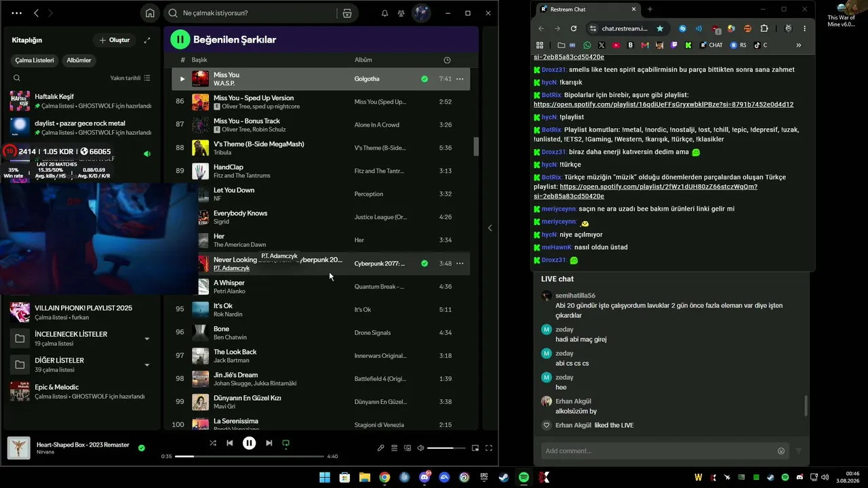Open the Golgotha album link
This screenshot has width=868, height=488.
point(367,79)
